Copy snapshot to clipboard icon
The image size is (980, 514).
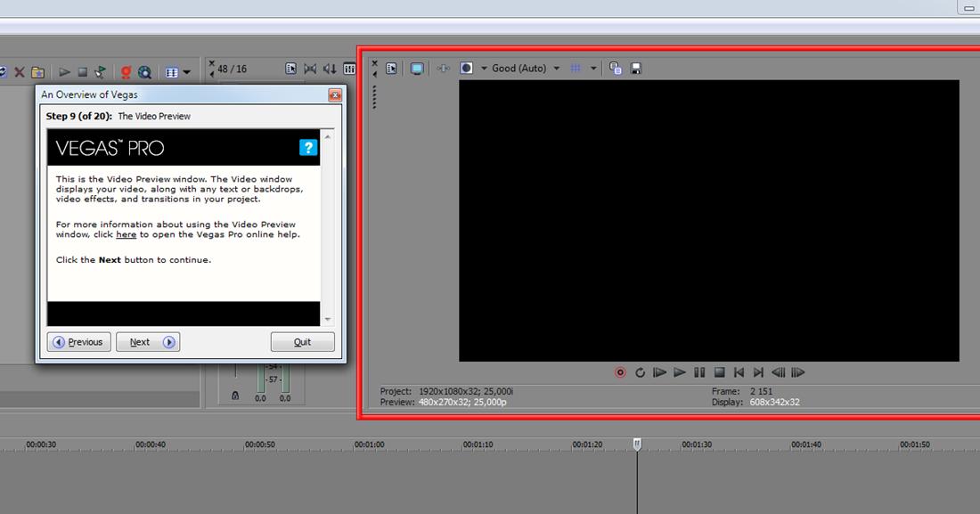(616, 69)
